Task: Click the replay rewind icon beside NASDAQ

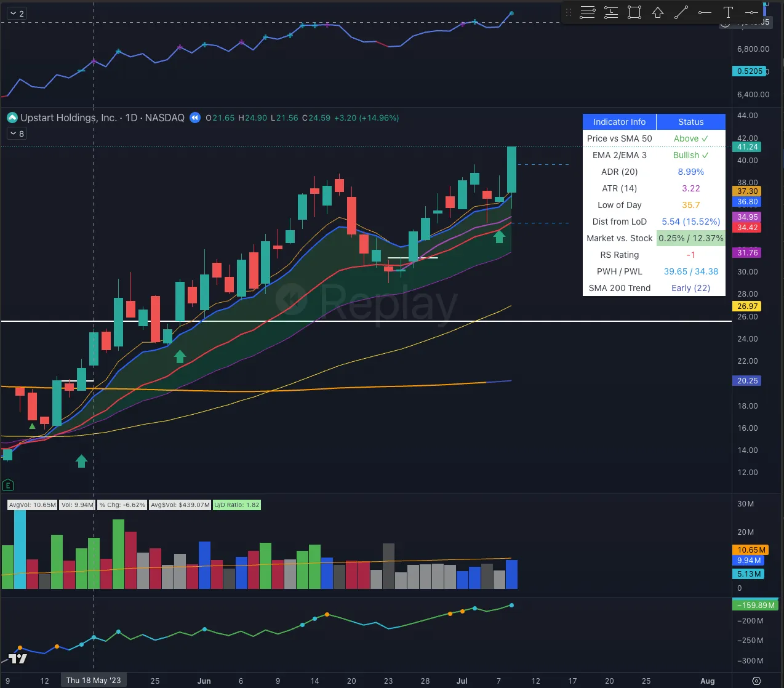Action: [195, 118]
